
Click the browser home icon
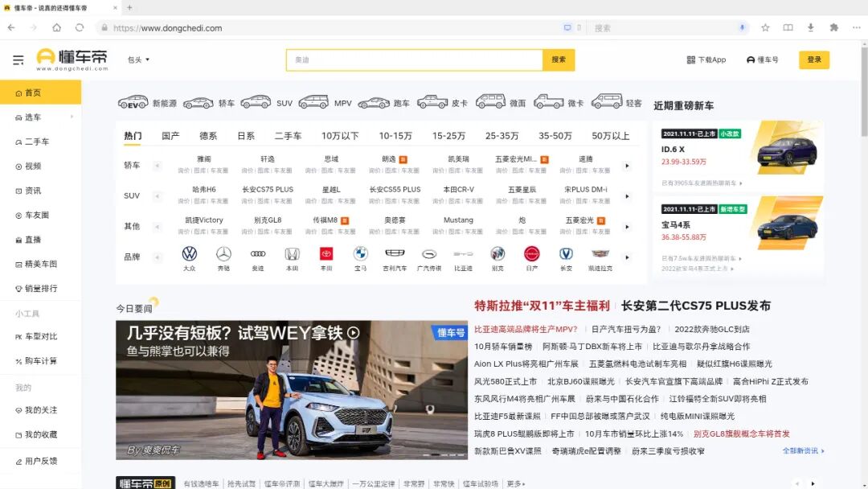click(x=56, y=27)
